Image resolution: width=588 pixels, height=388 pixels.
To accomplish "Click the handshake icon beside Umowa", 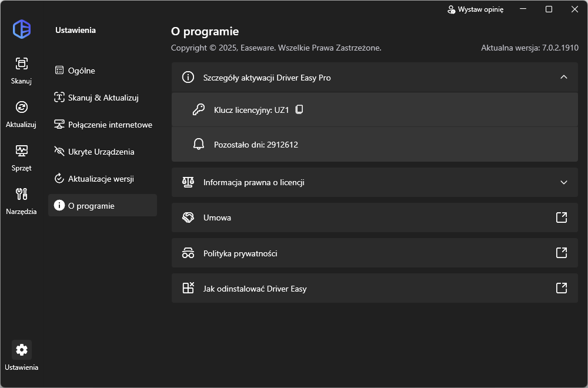I will tap(188, 218).
